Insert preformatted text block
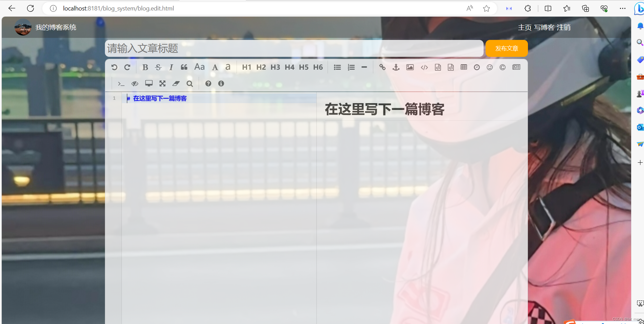644x324 pixels. (438, 67)
